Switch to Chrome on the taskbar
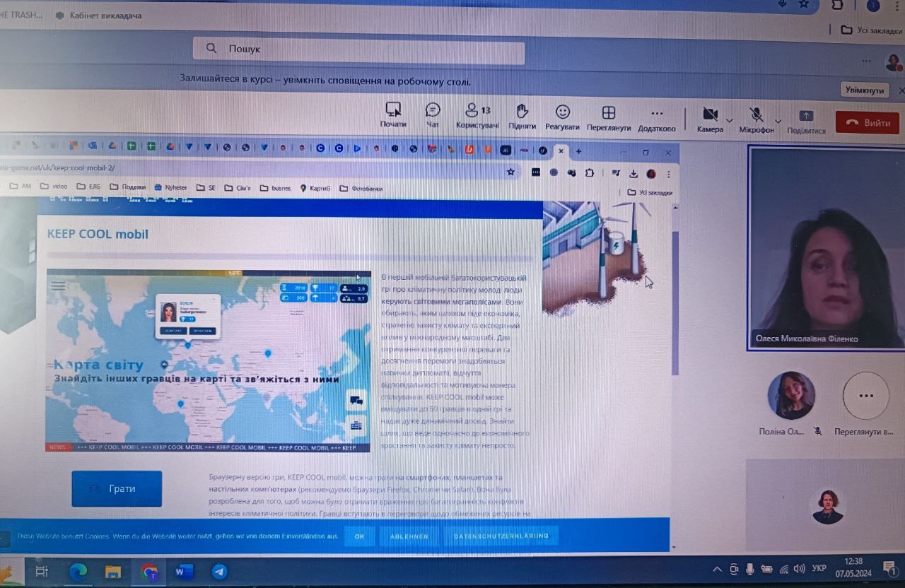905x588 pixels. (x=148, y=571)
